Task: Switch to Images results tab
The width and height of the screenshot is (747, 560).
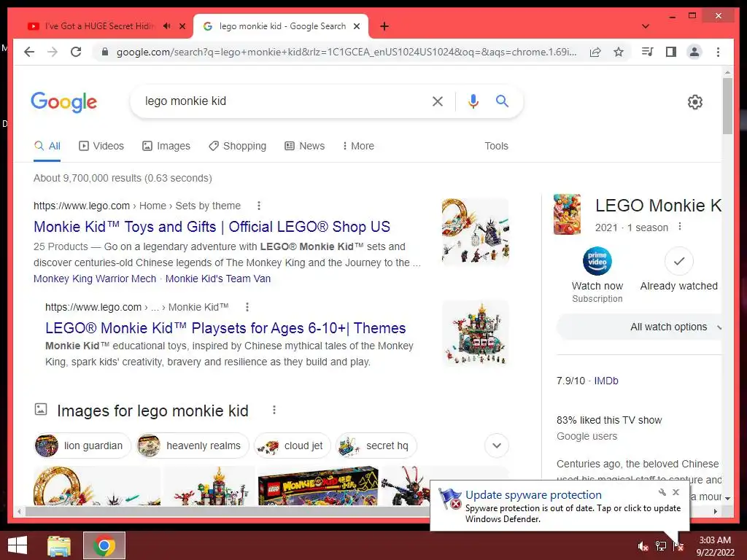Action: pos(166,146)
